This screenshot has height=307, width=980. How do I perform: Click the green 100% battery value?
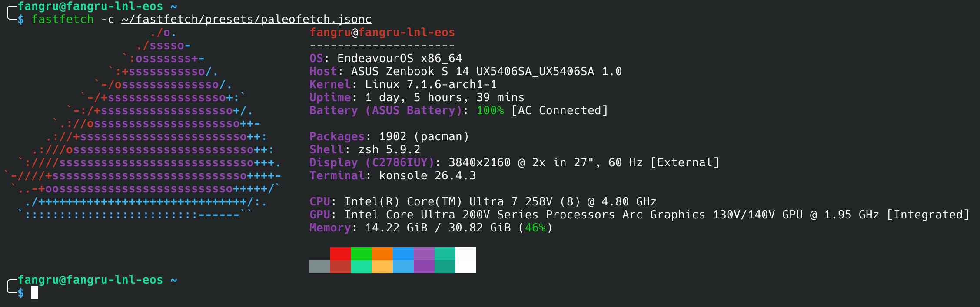(490, 111)
